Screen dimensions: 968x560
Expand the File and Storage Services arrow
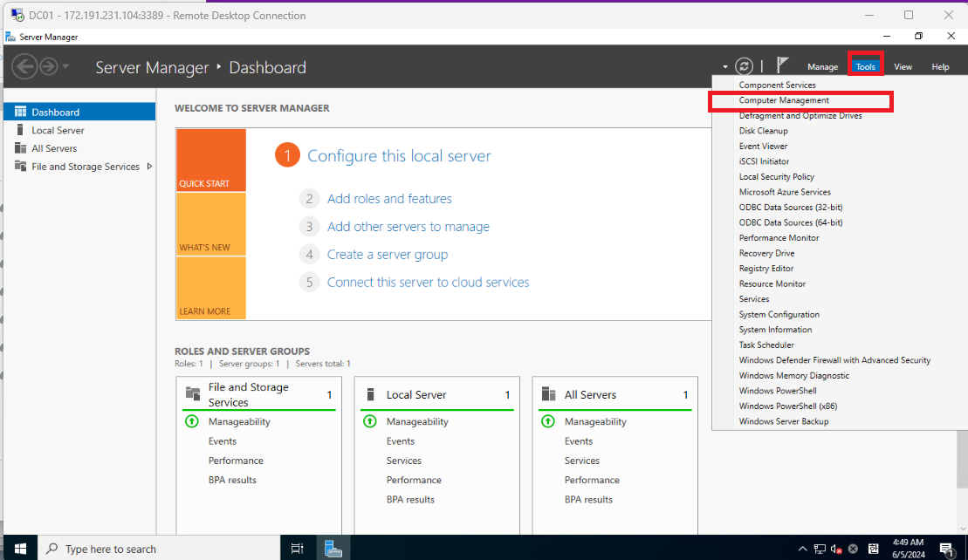point(149,167)
